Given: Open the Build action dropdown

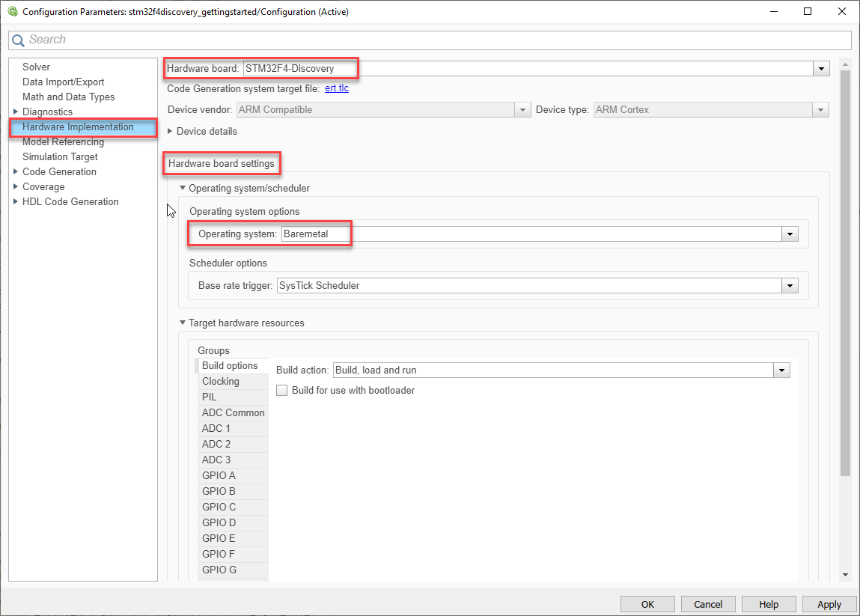Looking at the screenshot, I should click(x=782, y=370).
